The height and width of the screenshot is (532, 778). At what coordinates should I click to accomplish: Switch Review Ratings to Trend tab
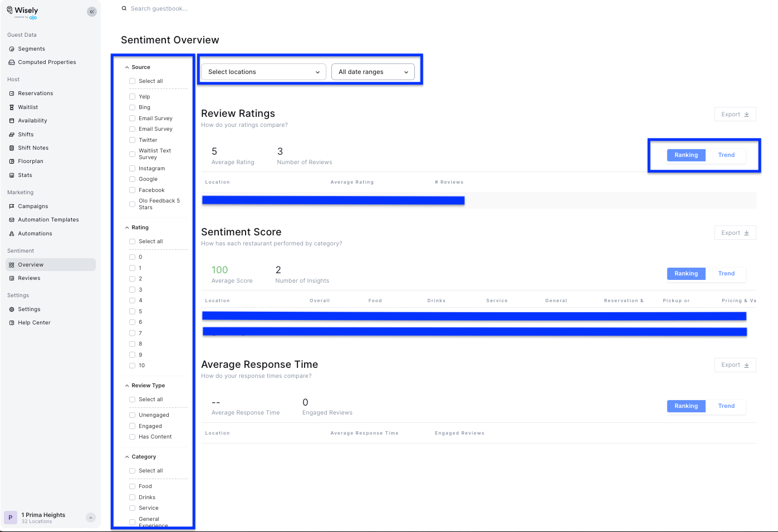[726, 155]
